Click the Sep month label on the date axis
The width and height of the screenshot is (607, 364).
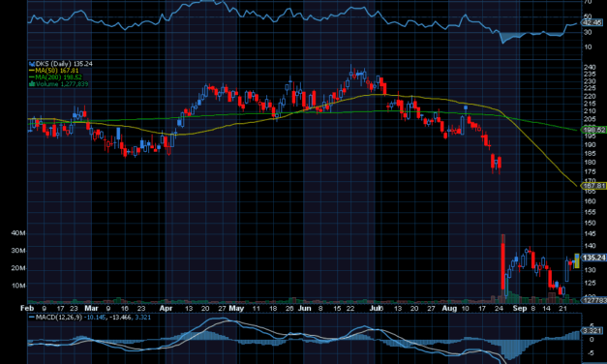click(520, 308)
